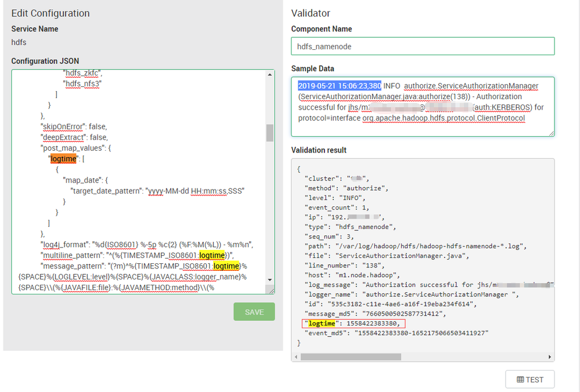Click the grid icon inside the TEST button
This screenshot has width=580, height=392.
tap(521, 379)
